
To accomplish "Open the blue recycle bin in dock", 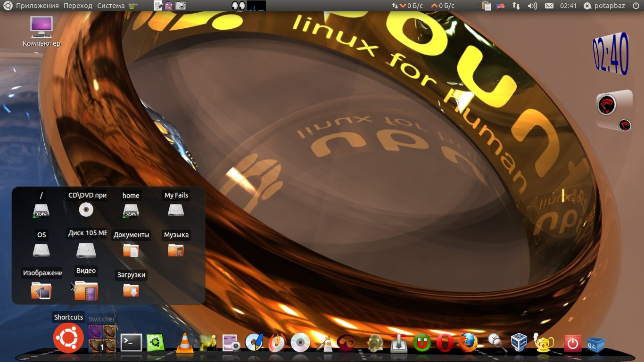I will [596, 345].
